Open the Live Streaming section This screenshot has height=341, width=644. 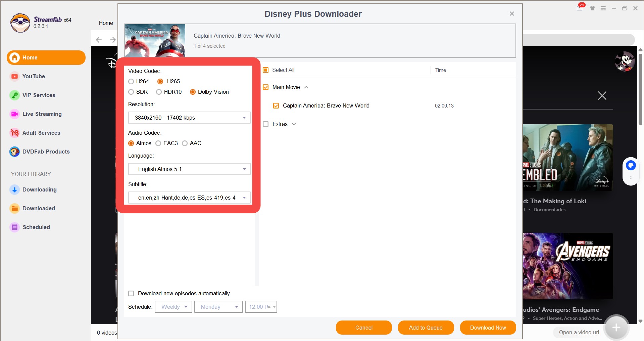[42, 114]
